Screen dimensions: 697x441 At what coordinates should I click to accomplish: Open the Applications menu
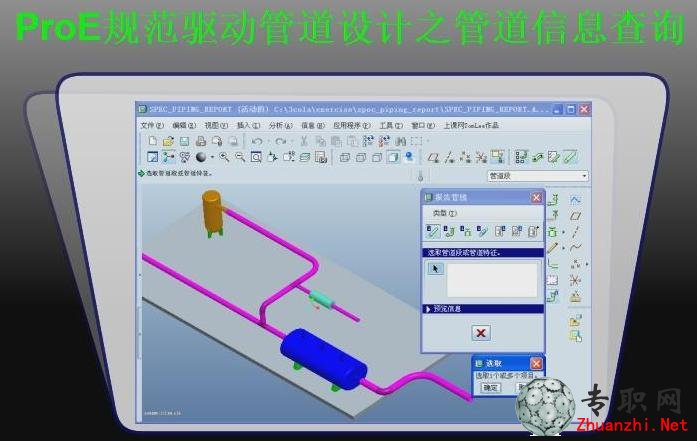point(351,125)
